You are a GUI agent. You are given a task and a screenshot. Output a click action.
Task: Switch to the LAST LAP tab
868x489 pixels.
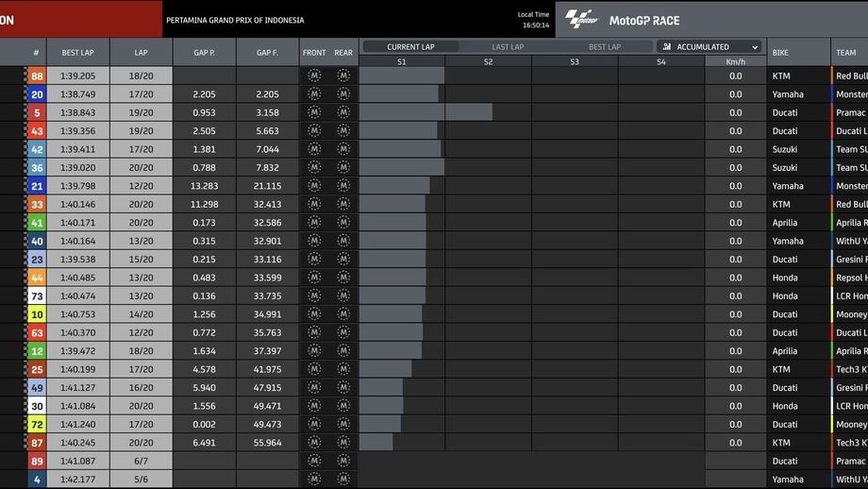coord(508,46)
